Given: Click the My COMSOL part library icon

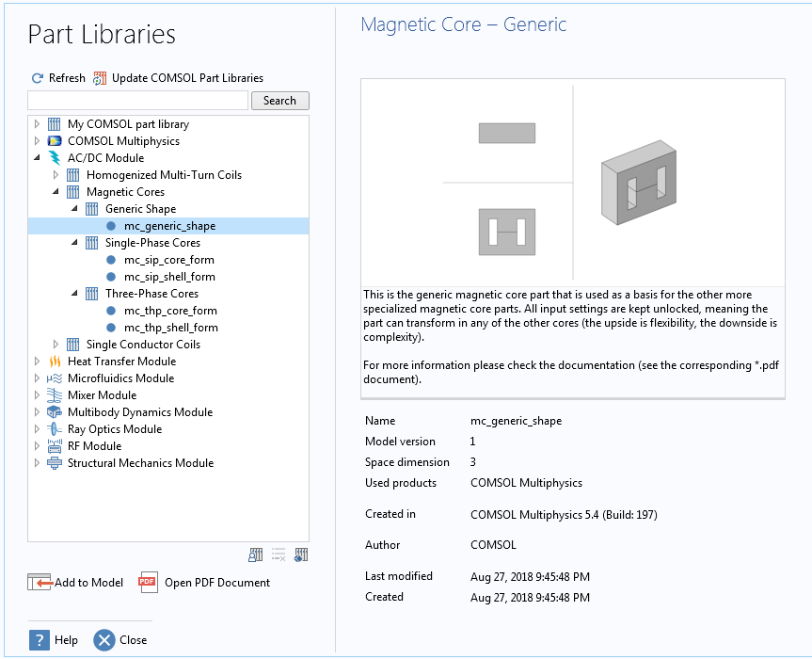Looking at the screenshot, I should [x=54, y=124].
